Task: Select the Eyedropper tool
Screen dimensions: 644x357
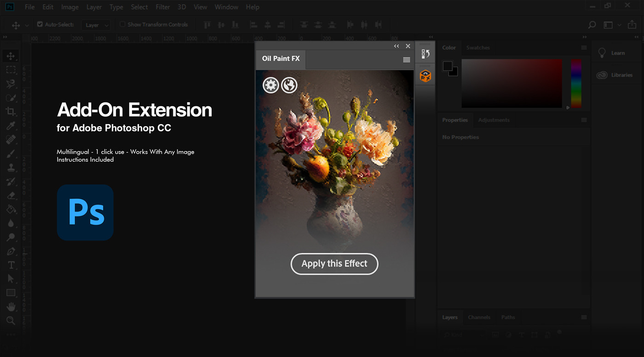Action: [11, 125]
